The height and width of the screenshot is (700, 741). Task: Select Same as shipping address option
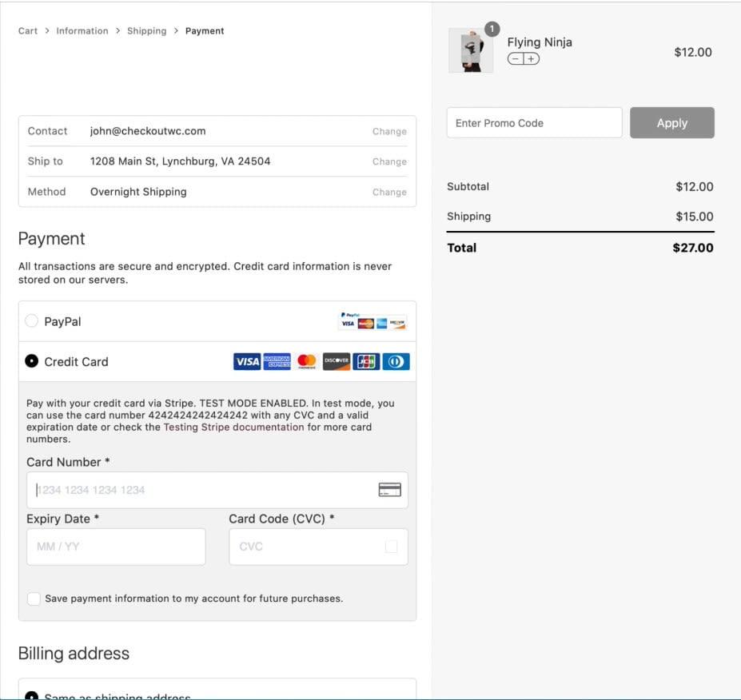[x=30, y=694]
